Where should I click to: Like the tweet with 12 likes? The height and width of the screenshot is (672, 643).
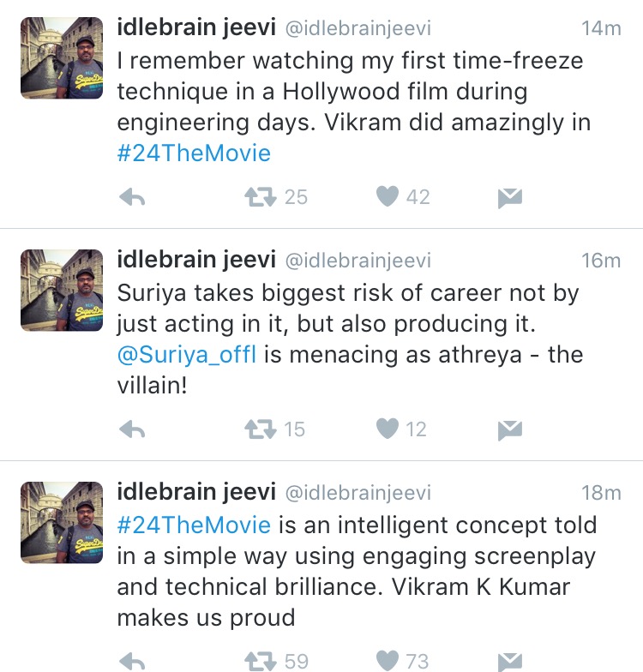pyautogui.click(x=388, y=429)
